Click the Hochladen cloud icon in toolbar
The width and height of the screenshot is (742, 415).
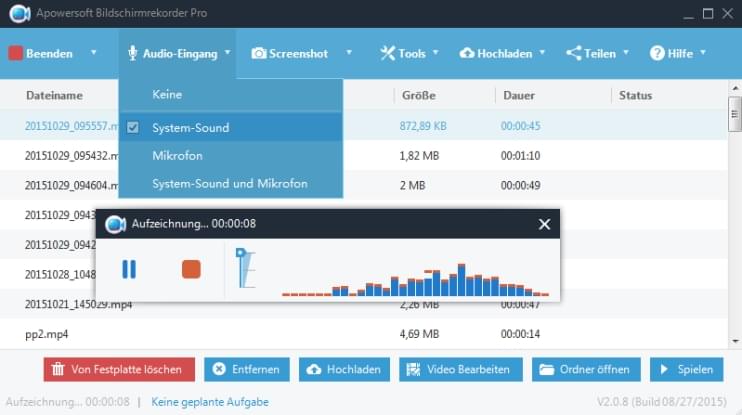[x=466, y=53]
